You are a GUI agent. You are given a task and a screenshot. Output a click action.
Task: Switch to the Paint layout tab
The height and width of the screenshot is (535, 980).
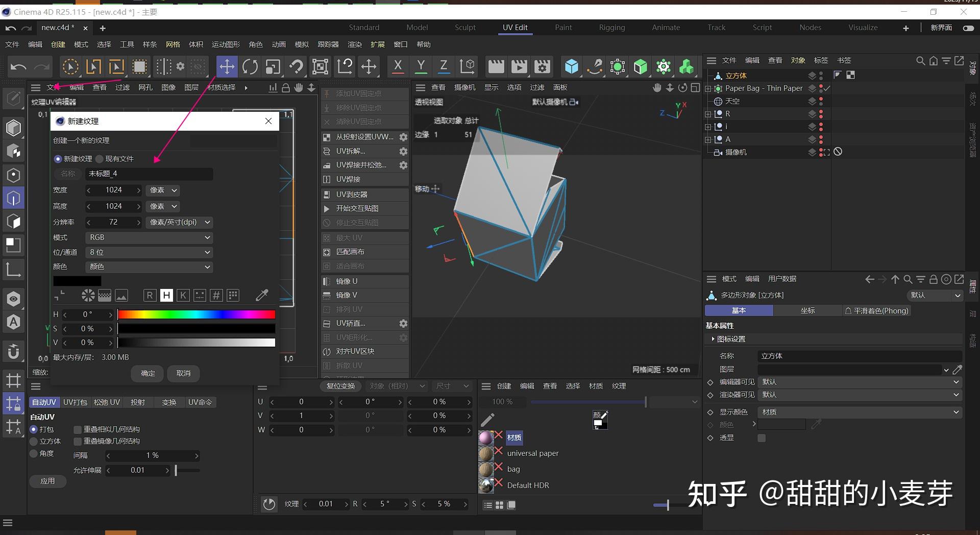coord(563,27)
